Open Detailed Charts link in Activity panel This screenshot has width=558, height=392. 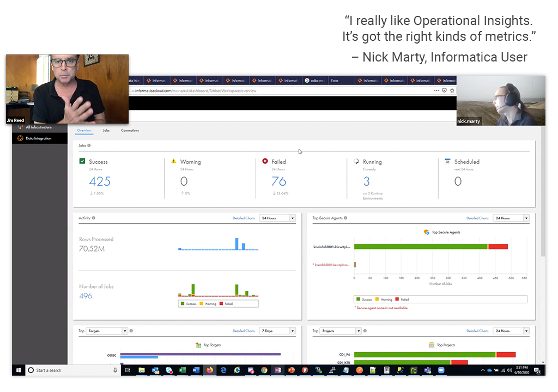pyautogui.click(x=244, y=218)
